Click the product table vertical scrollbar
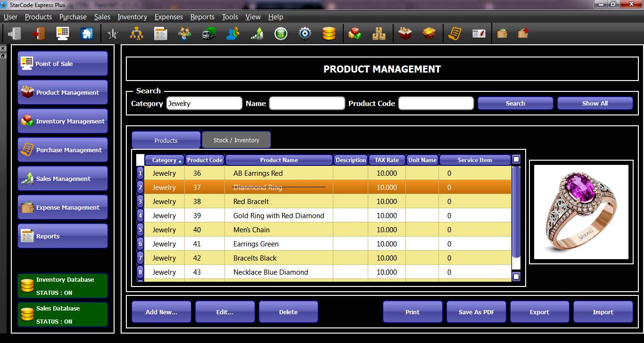Image resolution: width=644 pixels, height=343 pixels. (x=516, y=212)
